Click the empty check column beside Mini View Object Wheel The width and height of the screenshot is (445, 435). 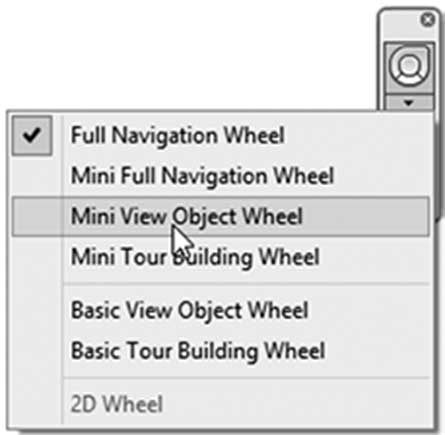(x=37, y=217)
